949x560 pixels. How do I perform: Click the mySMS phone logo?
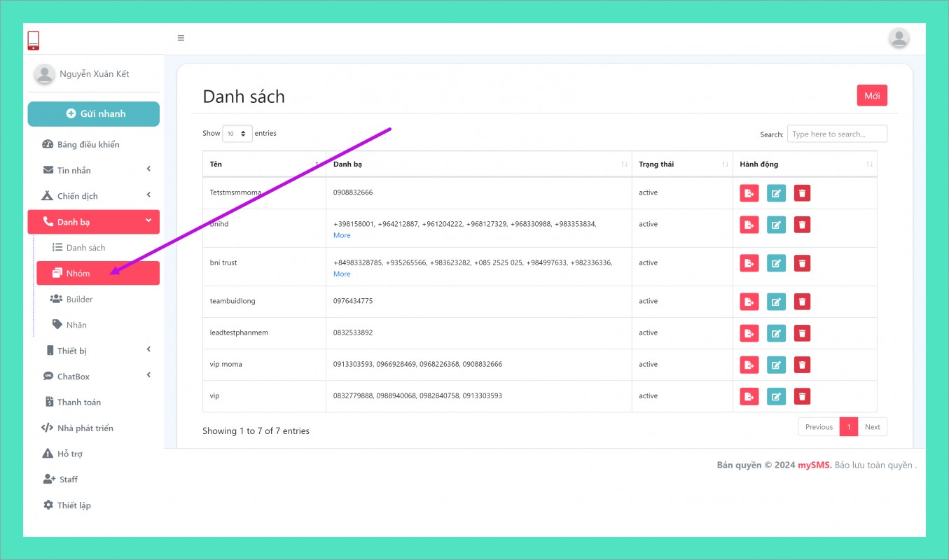pyautogui.click(x=34, y=41)
